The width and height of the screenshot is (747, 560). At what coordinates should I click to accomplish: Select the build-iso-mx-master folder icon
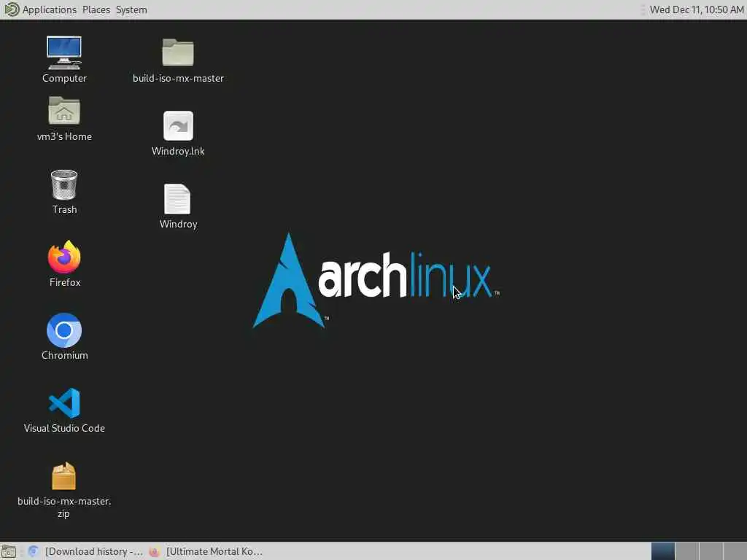(x=178, y=52)
